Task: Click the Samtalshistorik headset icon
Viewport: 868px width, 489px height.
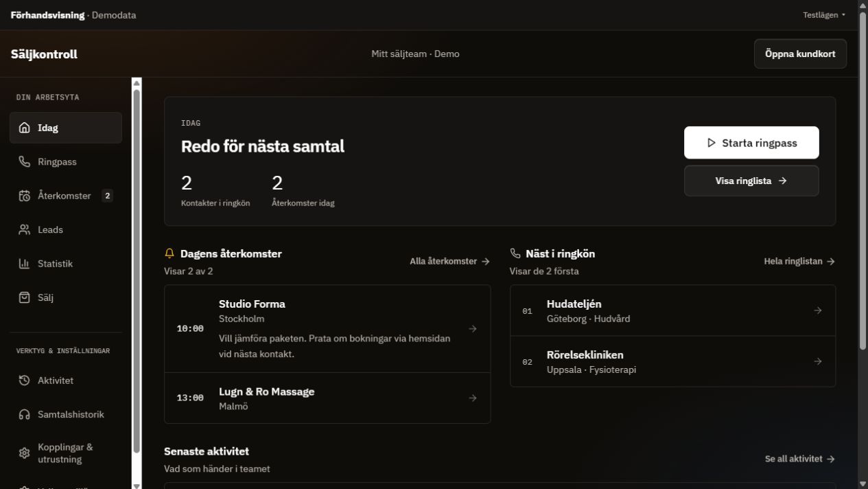Action: coord(25,415)
